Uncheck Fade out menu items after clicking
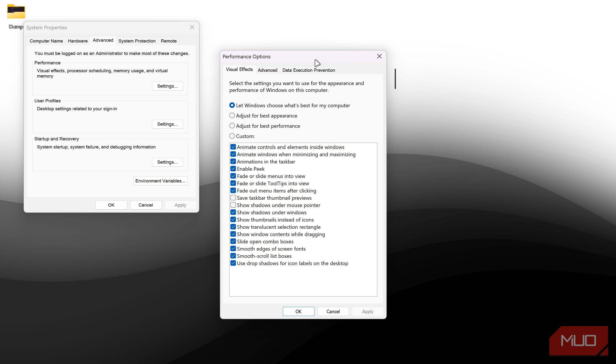 [x=233, y=191]
